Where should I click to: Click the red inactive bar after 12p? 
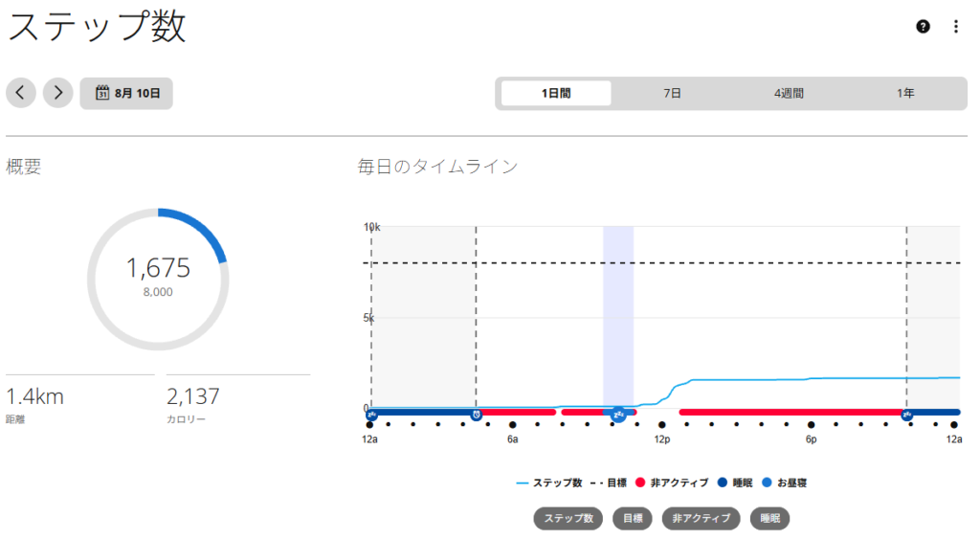pos(791,412)
